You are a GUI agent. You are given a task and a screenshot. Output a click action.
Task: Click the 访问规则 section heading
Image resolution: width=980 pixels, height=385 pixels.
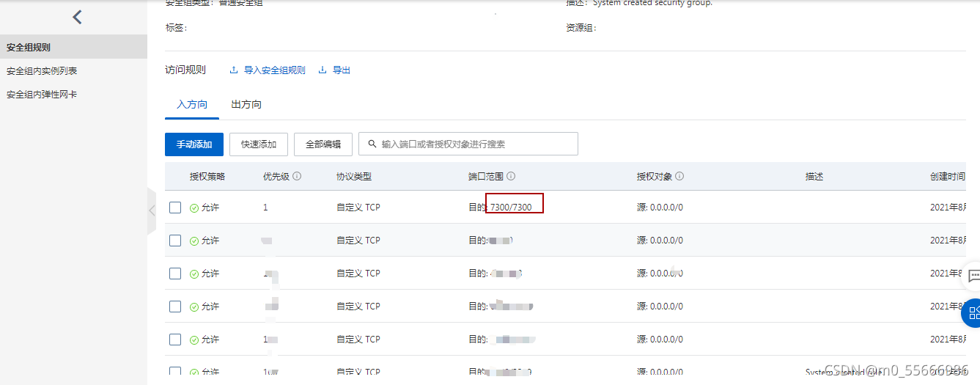pos(185,70)
